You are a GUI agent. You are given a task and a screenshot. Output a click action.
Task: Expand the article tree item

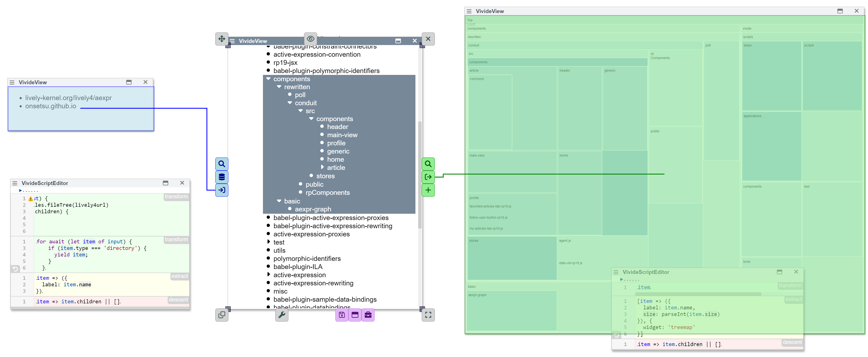pos(322,167)
